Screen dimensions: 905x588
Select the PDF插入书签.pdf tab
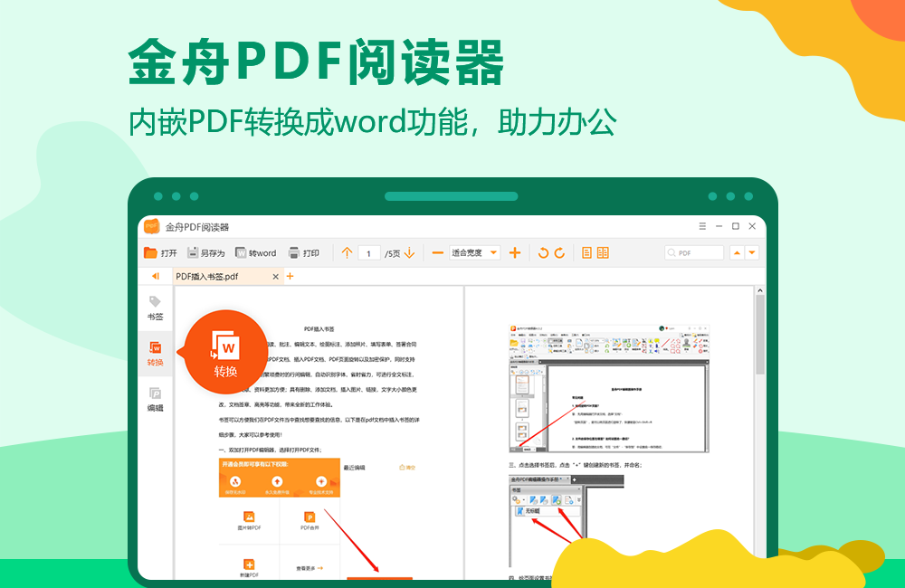point(206,277)
